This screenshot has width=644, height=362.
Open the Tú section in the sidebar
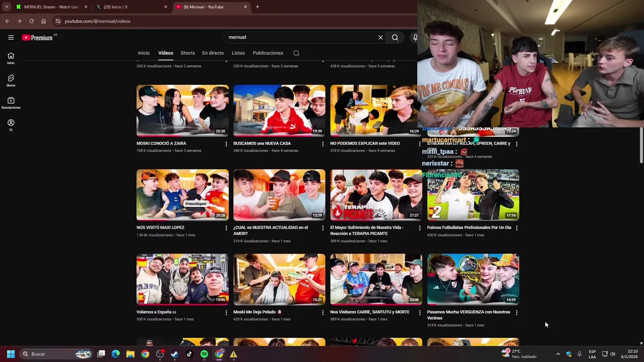click(x=11, y=125)
